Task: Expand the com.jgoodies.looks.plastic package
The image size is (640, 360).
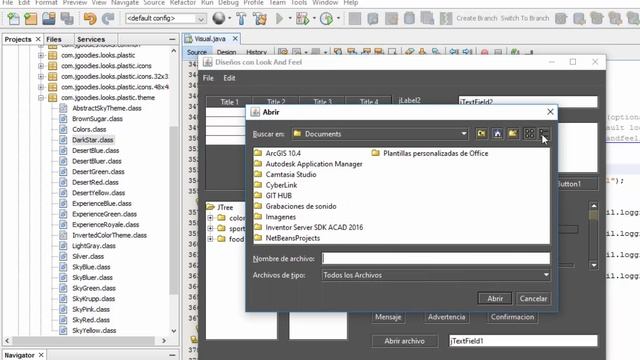Action: (x=41, y=55)
